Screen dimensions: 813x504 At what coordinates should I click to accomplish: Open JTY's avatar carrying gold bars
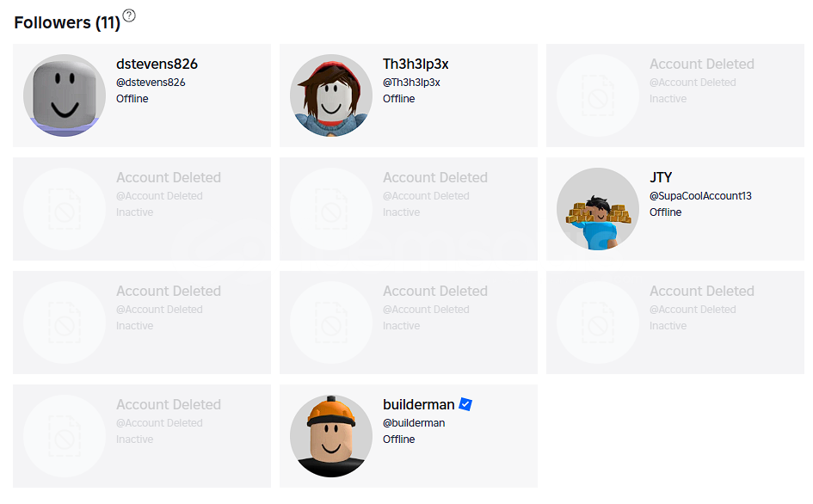598,209
